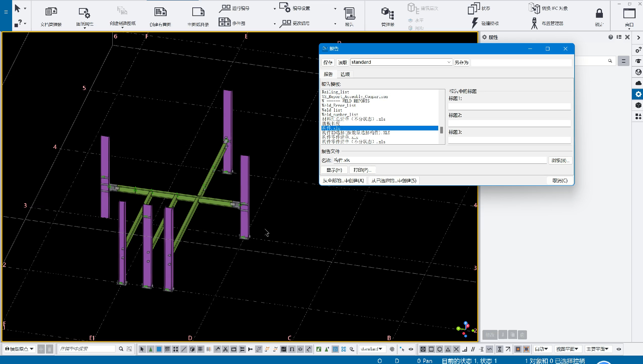Toggle the select welds scissors-like switch
Viewport: 643px width, 364px height.
click(225, 349)
